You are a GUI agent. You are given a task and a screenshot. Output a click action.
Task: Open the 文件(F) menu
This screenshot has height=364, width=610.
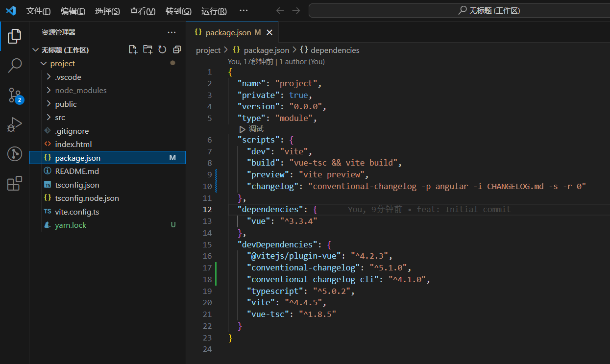point(38,11)
